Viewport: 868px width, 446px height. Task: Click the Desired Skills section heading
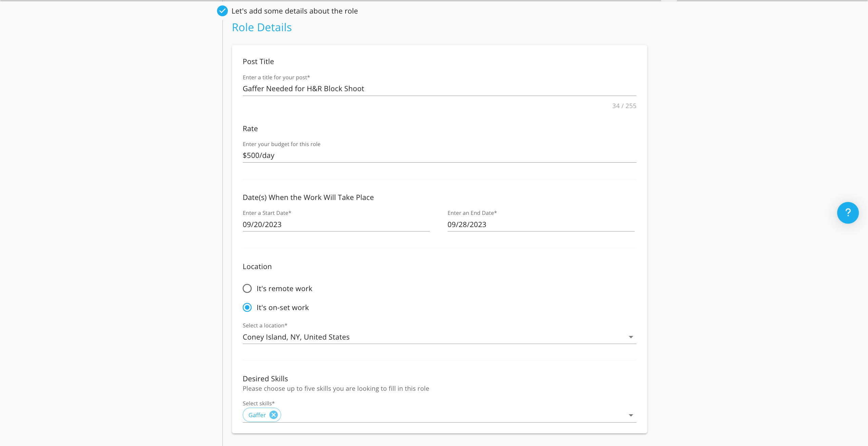click(x=265, y=379)
